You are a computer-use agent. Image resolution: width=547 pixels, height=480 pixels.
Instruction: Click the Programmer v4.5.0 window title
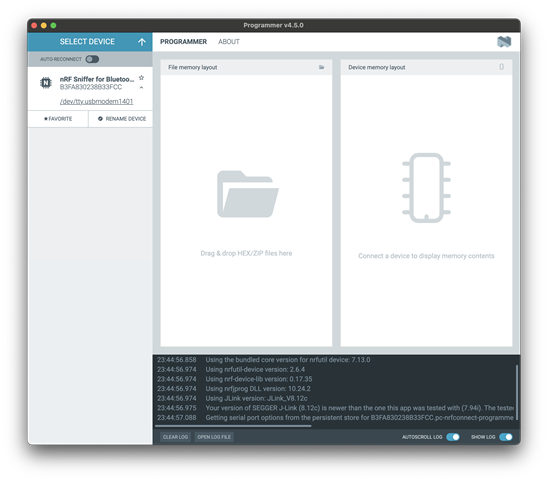[274, 25]
